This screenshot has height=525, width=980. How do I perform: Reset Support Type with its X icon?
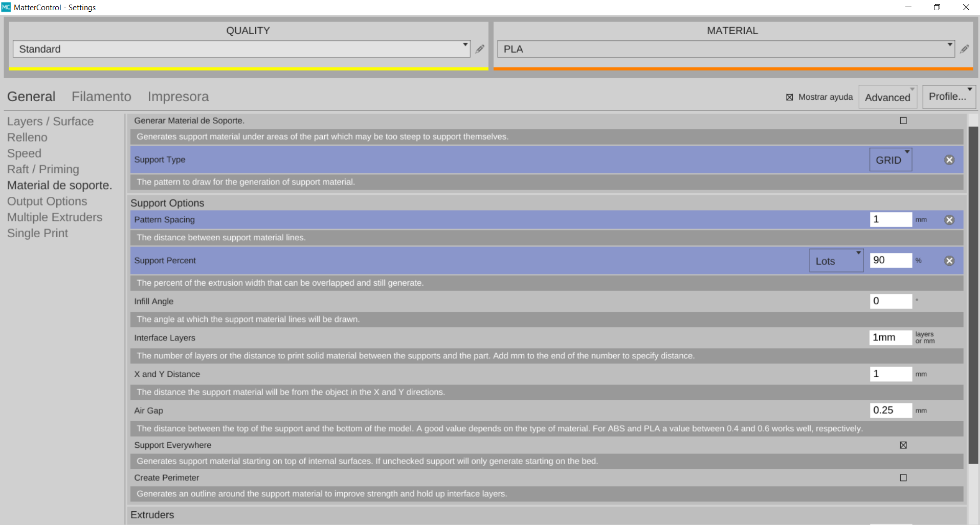pos(949,160)
